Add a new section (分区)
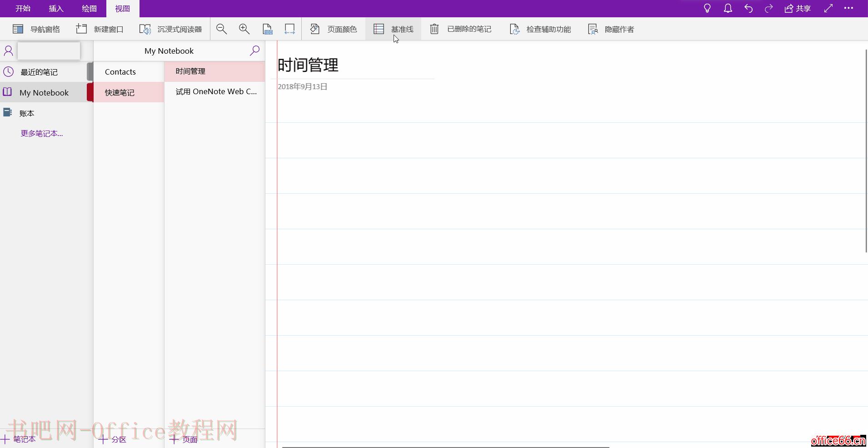This screenshot has width=868, height=448. 113,439
